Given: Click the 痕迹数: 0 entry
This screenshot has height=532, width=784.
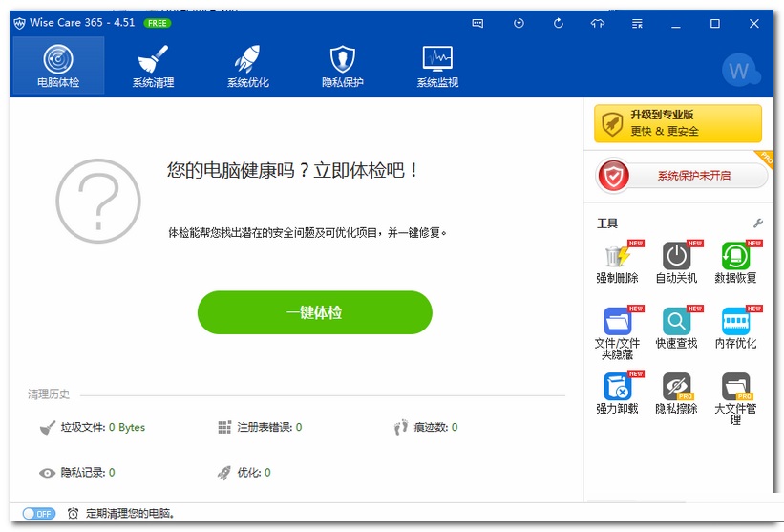Looking at the screenshot, I should click(426, 427).
